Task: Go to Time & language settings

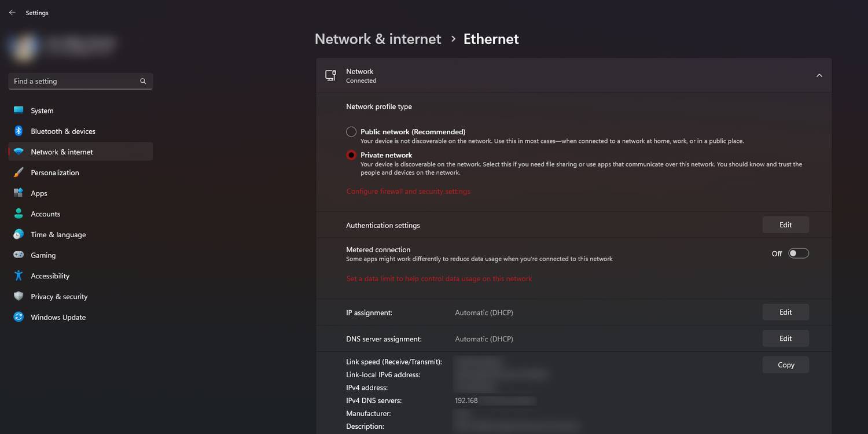Action: (58, 234)
